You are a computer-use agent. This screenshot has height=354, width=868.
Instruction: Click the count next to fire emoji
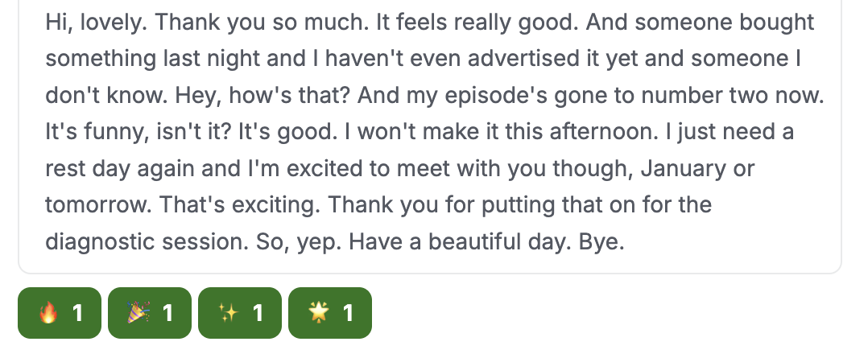pyautogui.click(x=77, y=314)
